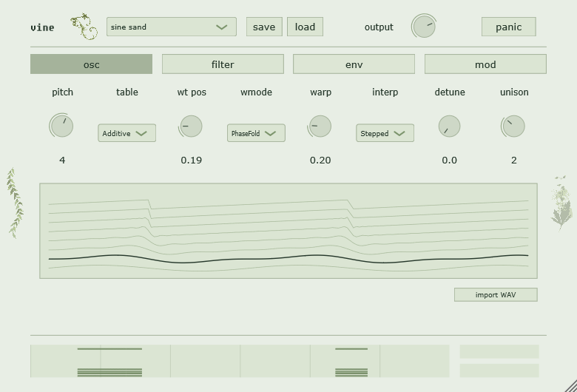
Task: Click the pitch value 4
Action: click(62, 160)
